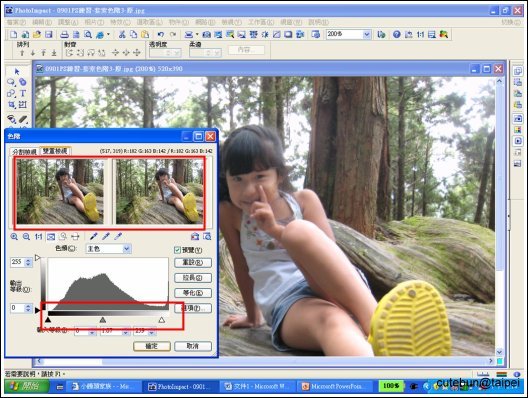Viewport: 528px width, 398px height.
Task: Open the 檢視 View menu
Action: (x=232, y=22)
